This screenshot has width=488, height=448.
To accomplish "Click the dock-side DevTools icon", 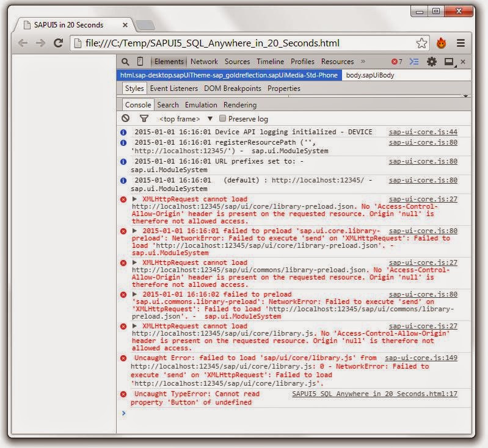I will point(450,62).
